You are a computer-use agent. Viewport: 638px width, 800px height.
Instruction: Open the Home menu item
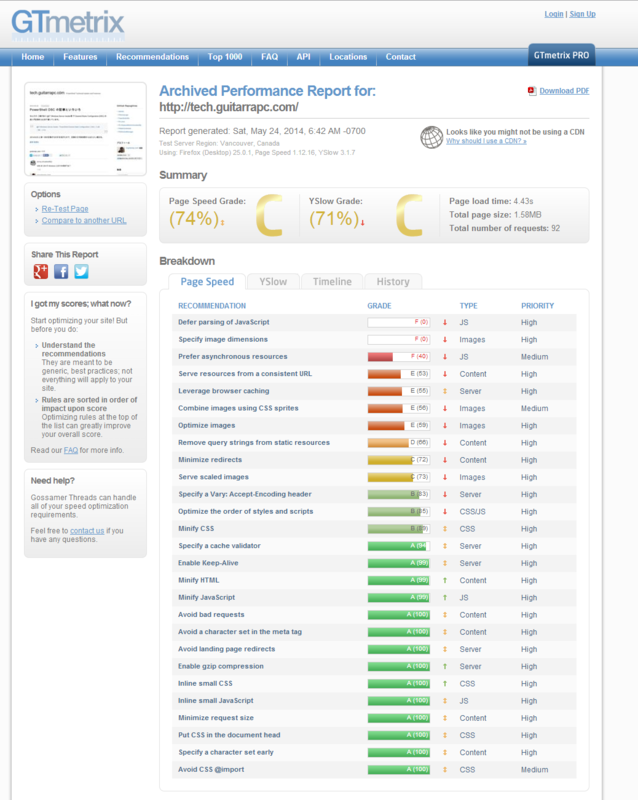click(33, 57)
